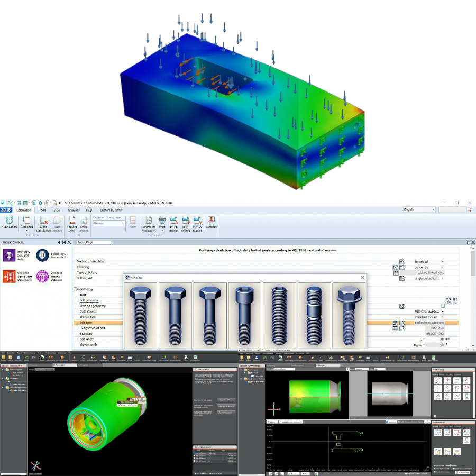Switch to the View ribbon tab
The width and height of the screenshot is (476, 476).
(57, 210)
